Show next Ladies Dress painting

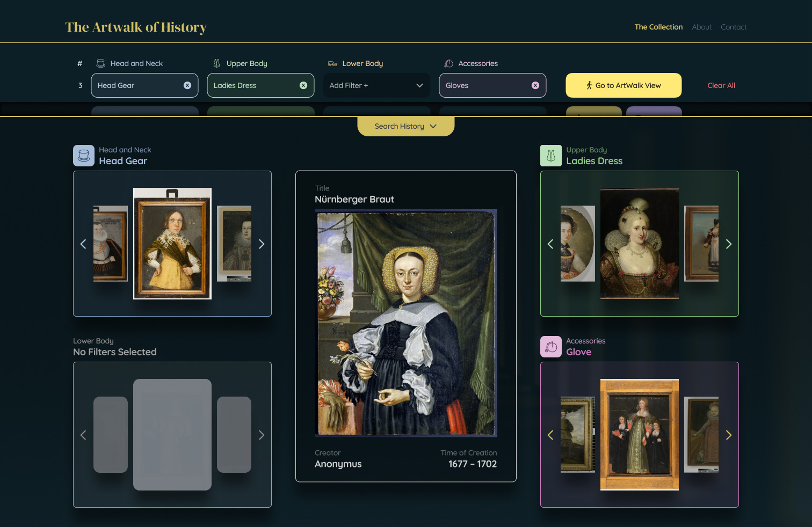[729, 244]
